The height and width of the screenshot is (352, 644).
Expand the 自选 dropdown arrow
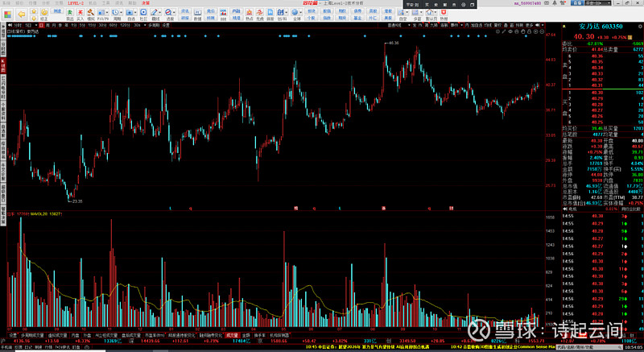point(135,13)
